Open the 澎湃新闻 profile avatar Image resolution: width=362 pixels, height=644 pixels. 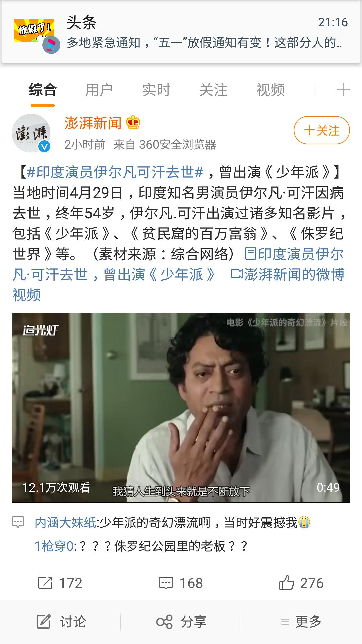pos(31,133)
